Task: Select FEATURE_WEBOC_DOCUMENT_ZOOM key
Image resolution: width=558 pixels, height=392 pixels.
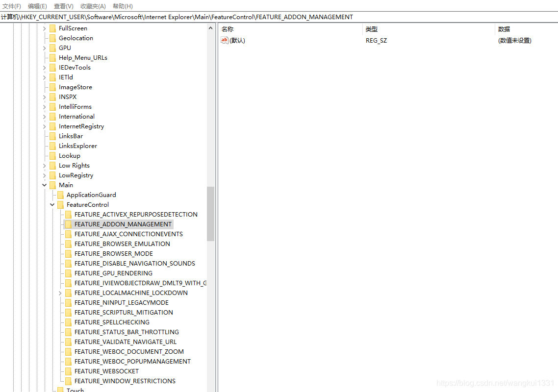Action: [x=129, y=351]
